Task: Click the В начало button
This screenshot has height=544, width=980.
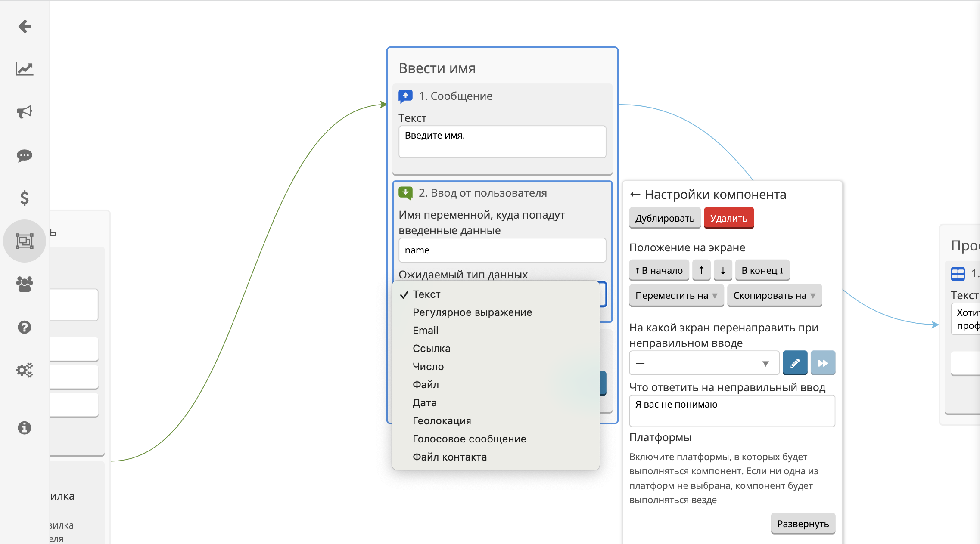Action: click(x=659, y=270)
